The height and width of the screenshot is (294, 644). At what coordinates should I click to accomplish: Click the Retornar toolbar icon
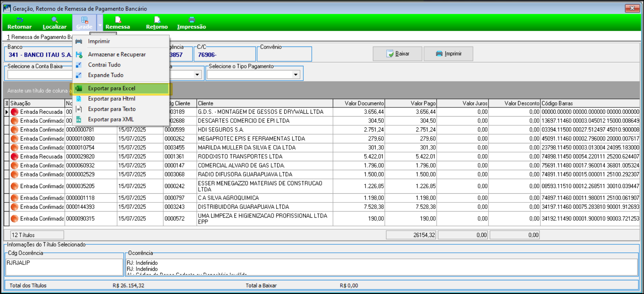pos(19,23)
